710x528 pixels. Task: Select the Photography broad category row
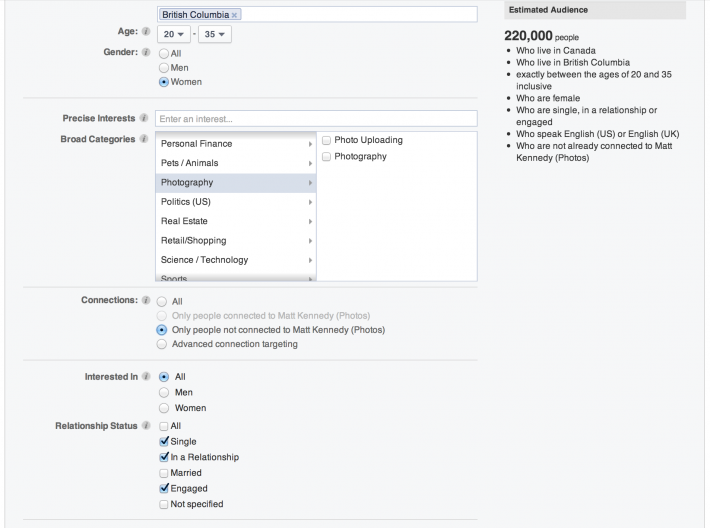[236, 182]
